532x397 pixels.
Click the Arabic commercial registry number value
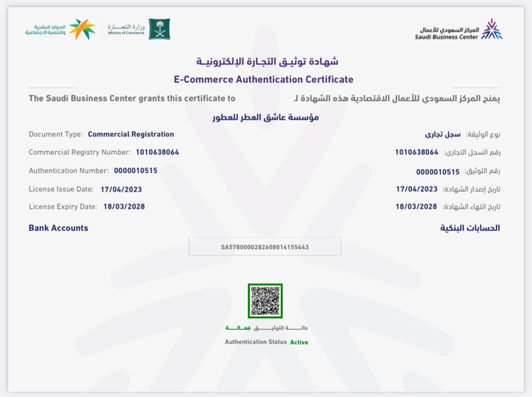(417, 152)
